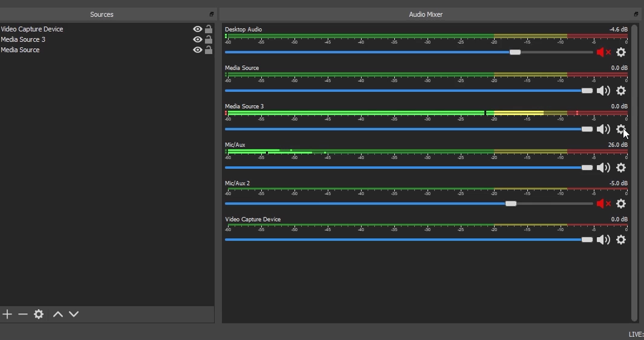Image resolution: width=644 pixels, height=340 pixels.
Task: Open Video Capture Device mixer gear
Action: pyautogui.click(x=620, y=240)
